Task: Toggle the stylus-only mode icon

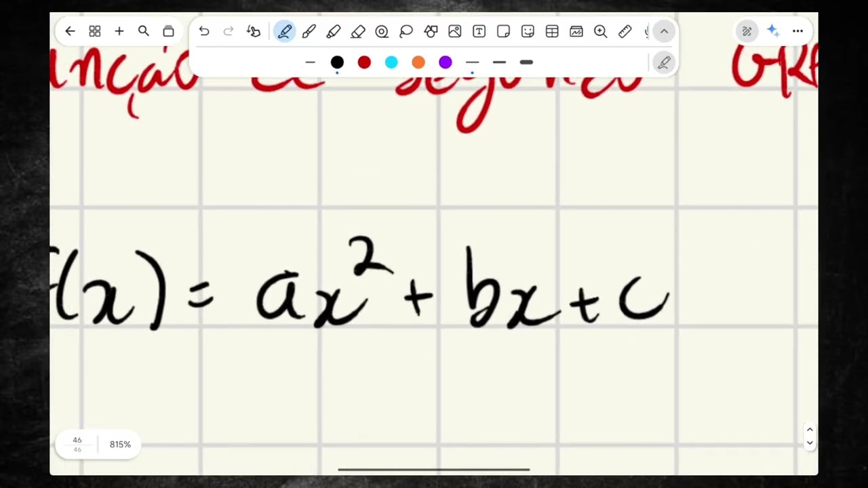Action: point(747,31)
